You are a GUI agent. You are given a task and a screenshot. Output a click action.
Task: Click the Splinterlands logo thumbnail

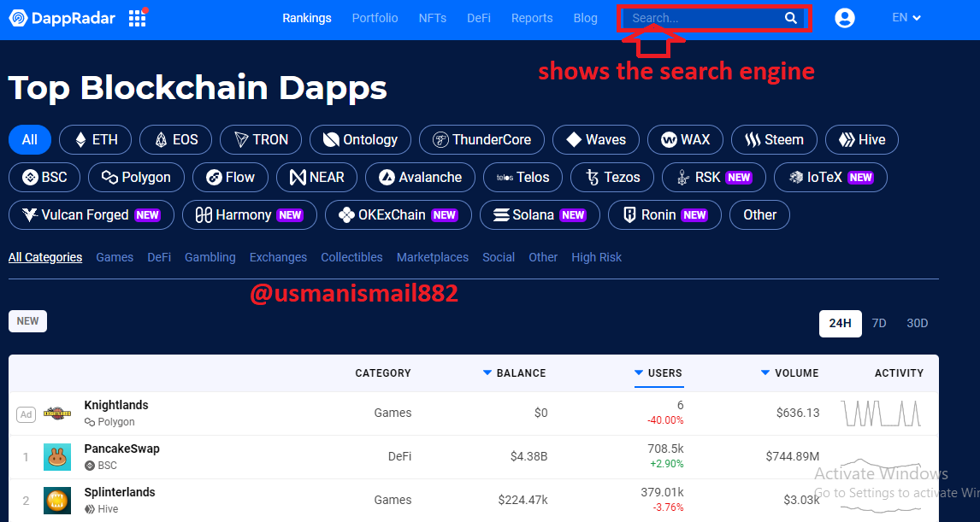click(x=57, y=501)
